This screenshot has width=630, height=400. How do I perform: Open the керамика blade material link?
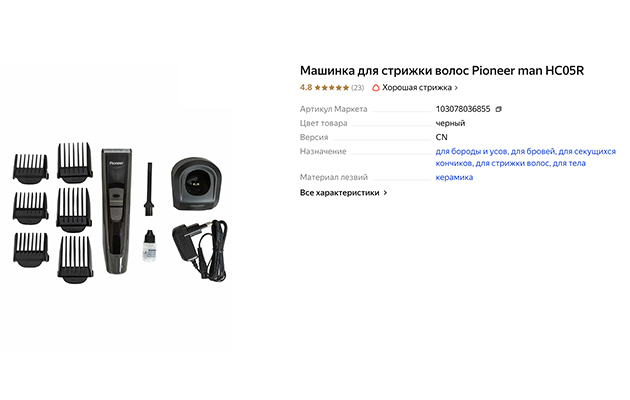coord(454,178)
